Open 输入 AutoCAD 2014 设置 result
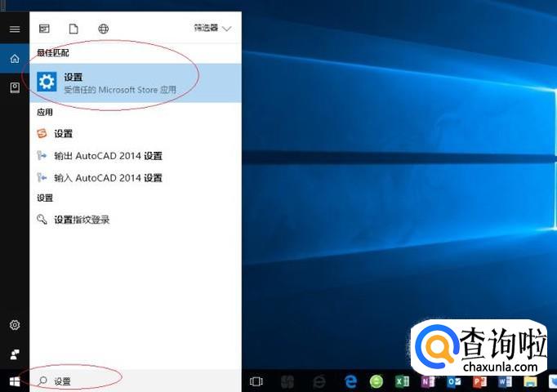Viewport: 557px width, 392px height. (136, 177)
